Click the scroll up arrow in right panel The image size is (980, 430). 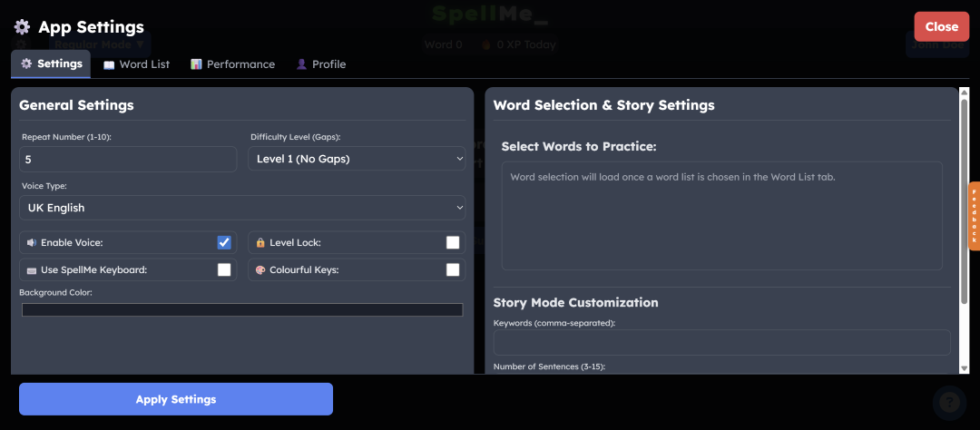(x=964, y=93)
